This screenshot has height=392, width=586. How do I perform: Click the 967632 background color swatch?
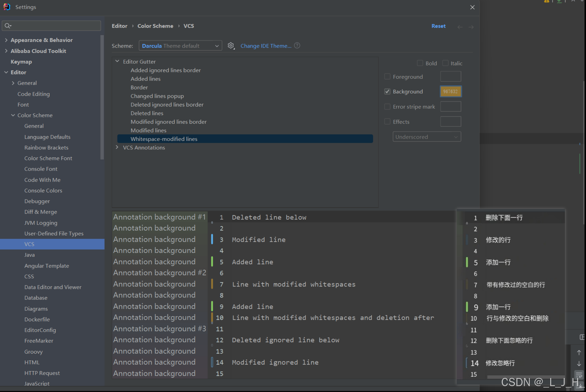(451, 92)
